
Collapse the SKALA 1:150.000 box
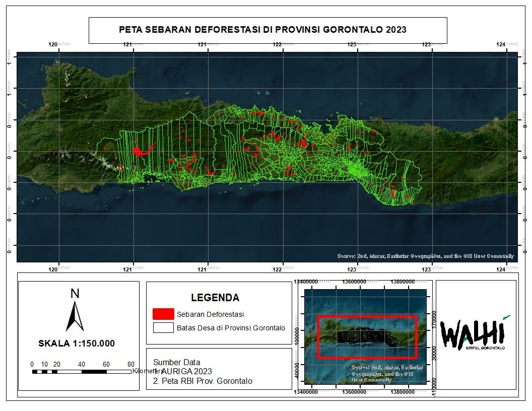click(77, 343)
